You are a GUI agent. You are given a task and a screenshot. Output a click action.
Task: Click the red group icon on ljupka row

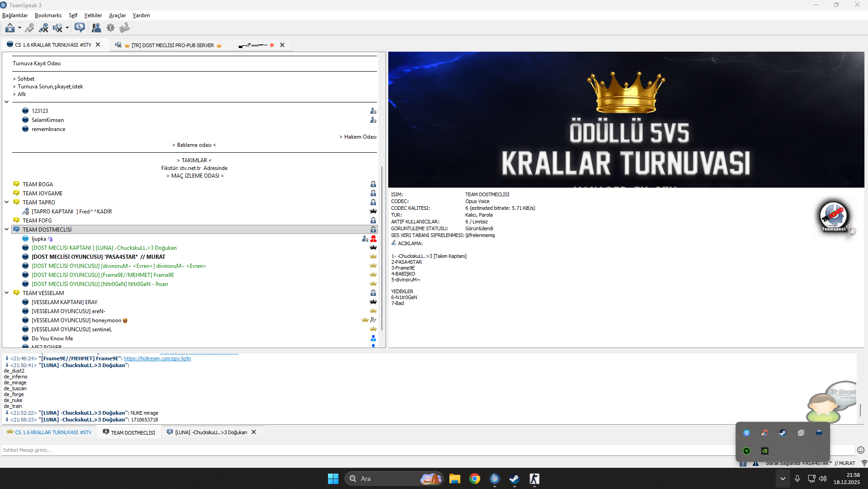373,239
